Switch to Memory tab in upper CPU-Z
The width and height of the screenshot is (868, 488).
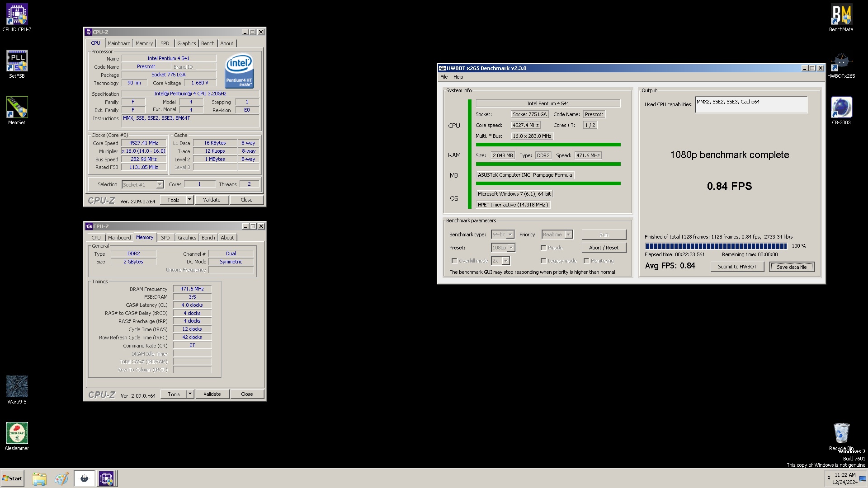[x=144, y=43]
